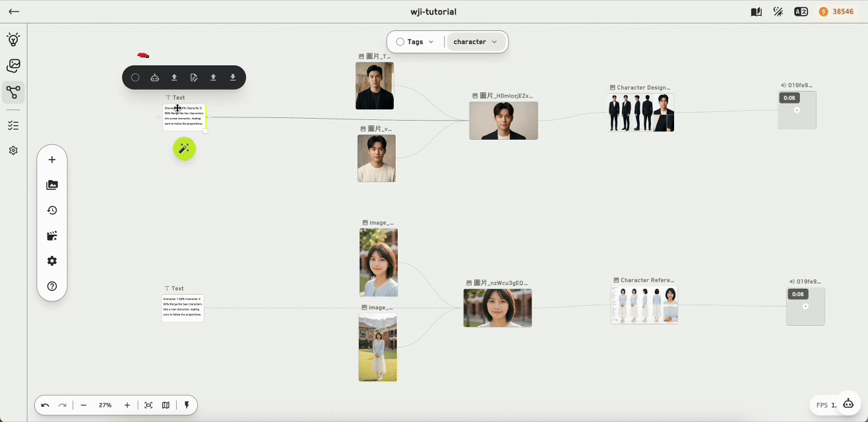The height and width of the screenshot is (422, 868).
Task: Click the green magic wand generate button
Action: 184,148
